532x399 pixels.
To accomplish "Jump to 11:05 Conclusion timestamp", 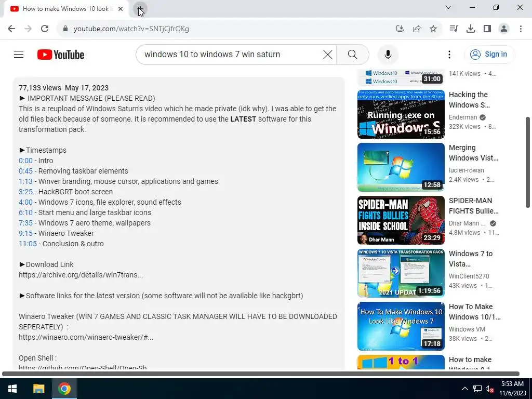I will (28, 244).
